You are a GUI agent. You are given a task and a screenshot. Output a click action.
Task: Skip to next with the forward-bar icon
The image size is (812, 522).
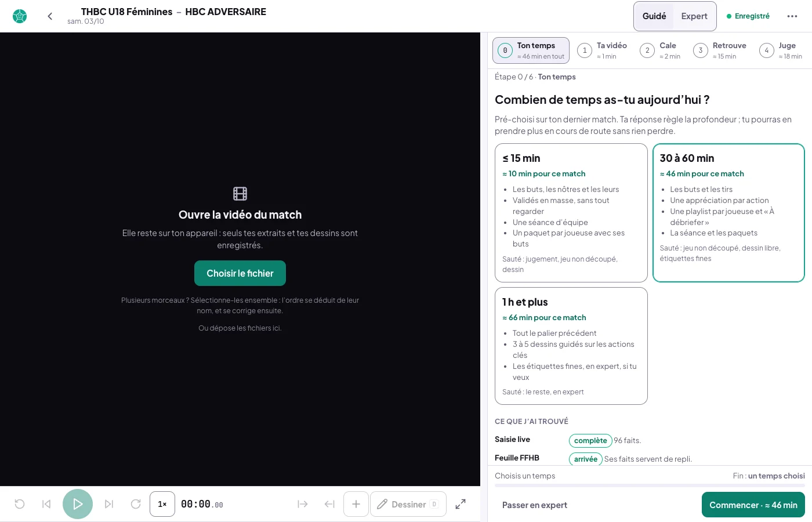pyautogui.click(x=109, y=504)
